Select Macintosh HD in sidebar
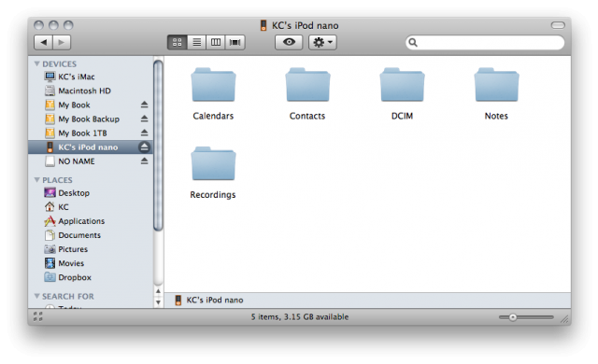 pyautogui.click(x=91, y=91)
